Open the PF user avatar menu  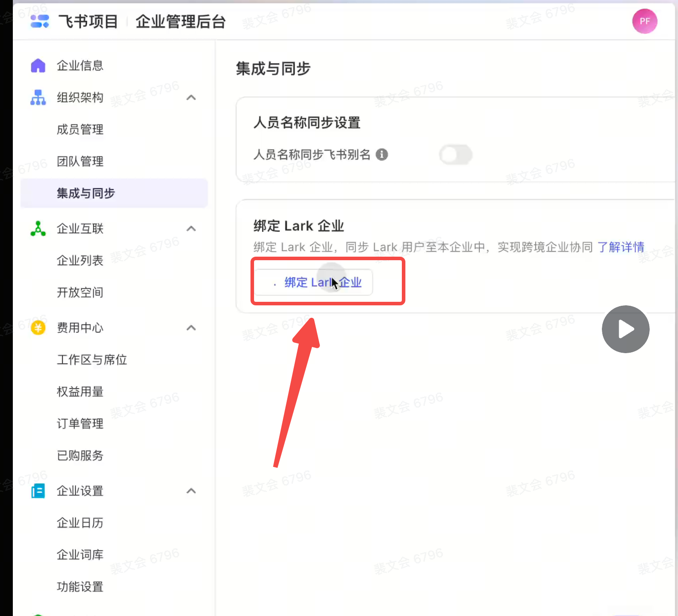coord(644,21)
